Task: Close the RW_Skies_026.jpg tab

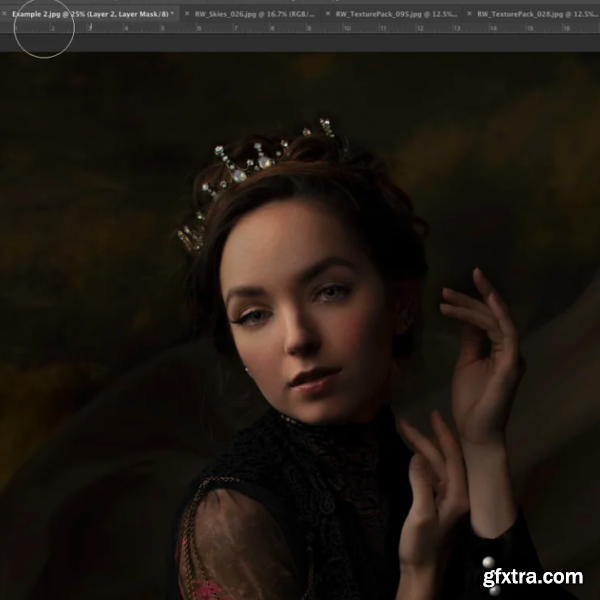Action: pyautogui.click(x=187, y=15)
